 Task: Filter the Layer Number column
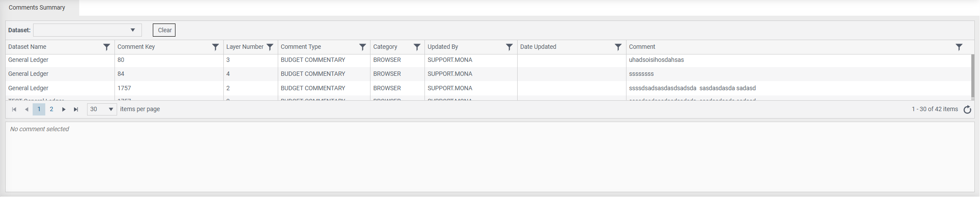click(x=270, y=47)
